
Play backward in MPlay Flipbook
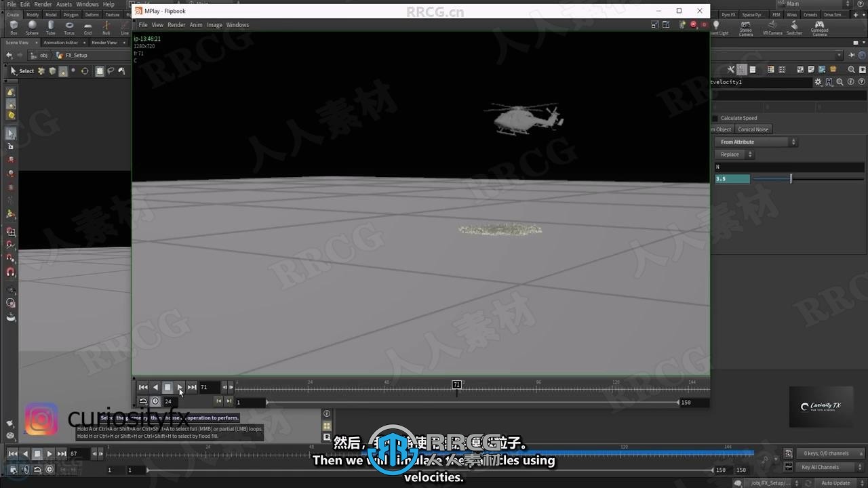click(x=155, y=387)
